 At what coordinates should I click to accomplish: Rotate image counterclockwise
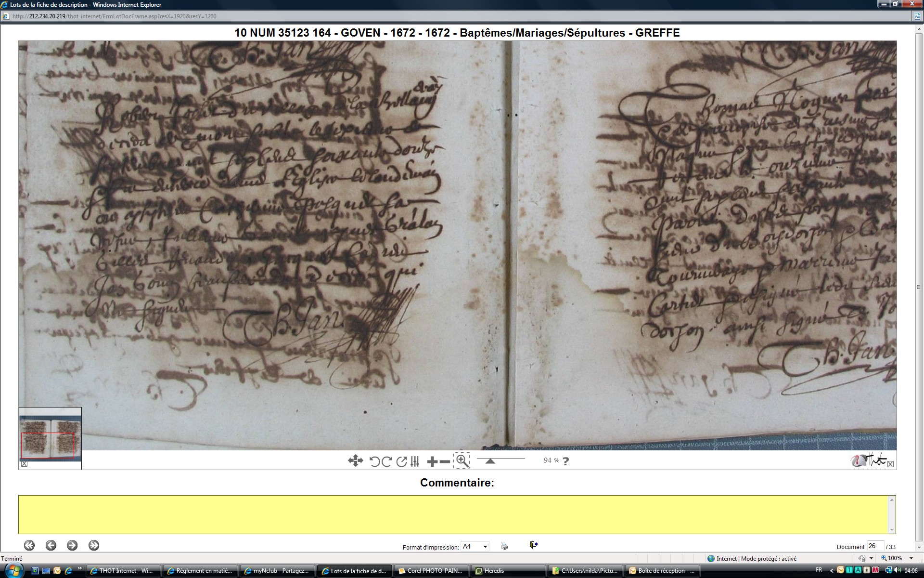click(x=374, y=461)
